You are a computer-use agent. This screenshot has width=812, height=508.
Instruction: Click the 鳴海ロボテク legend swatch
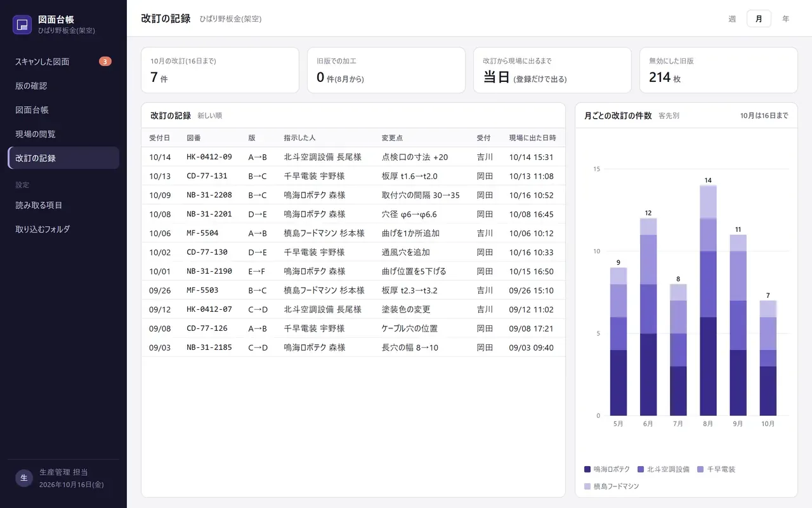click(x=587, y=469)
